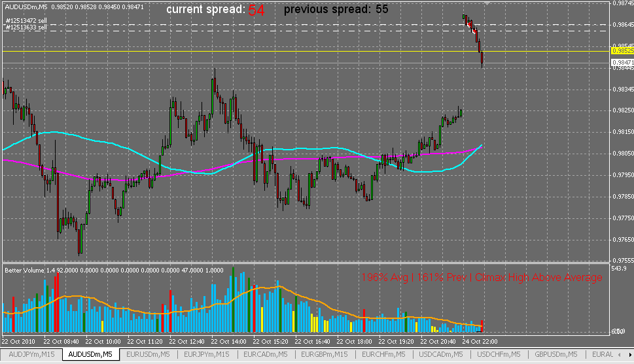634x364 pixels.
Task: Click the 0.98471 current price label
Action: coord(622,63)
